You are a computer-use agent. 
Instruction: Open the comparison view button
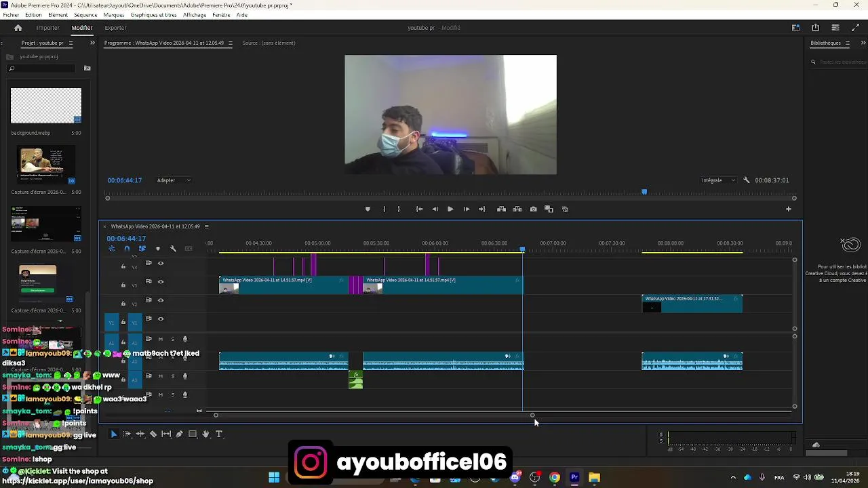pos(549,209)
